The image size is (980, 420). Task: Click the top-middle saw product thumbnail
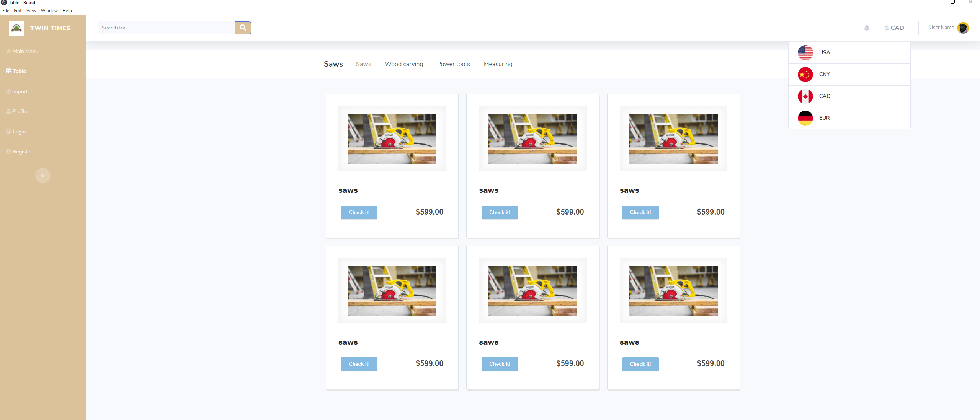pos(532,138)
